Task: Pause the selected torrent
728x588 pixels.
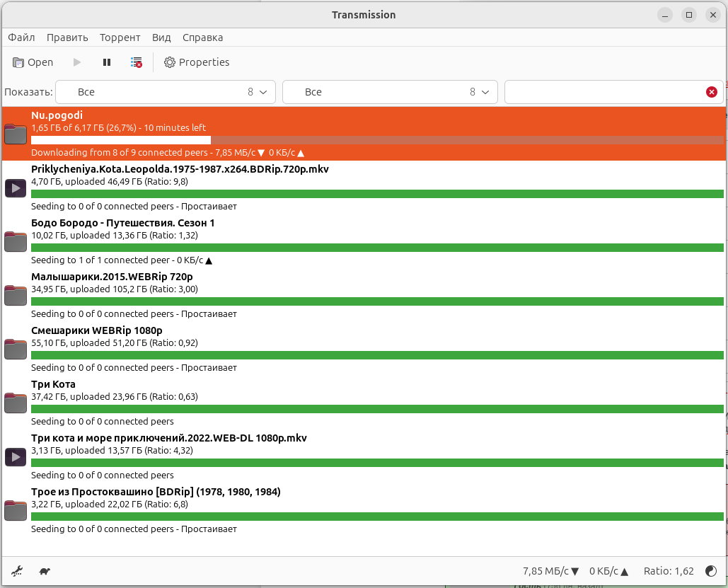Action: coord(107,62)
